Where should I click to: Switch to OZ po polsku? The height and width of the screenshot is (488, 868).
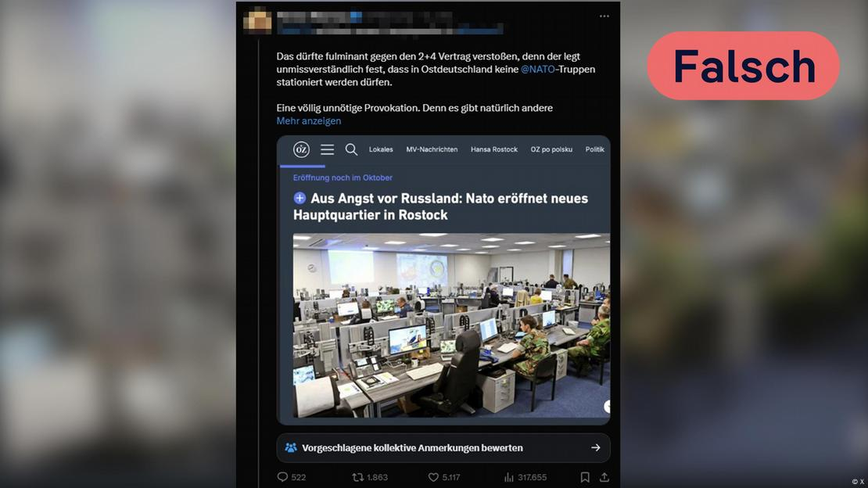(x=551, y=149)
